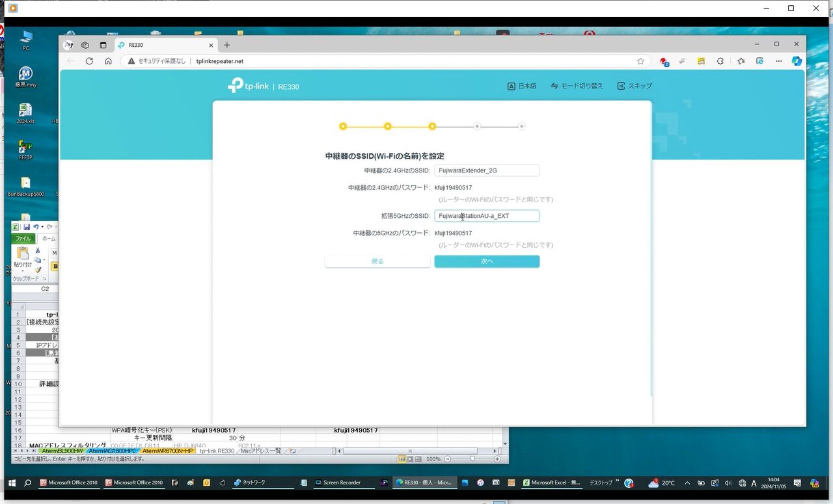Open the taskbar clock showing 14:04
This screenshot has height=504, width=833.
[774, 483]
